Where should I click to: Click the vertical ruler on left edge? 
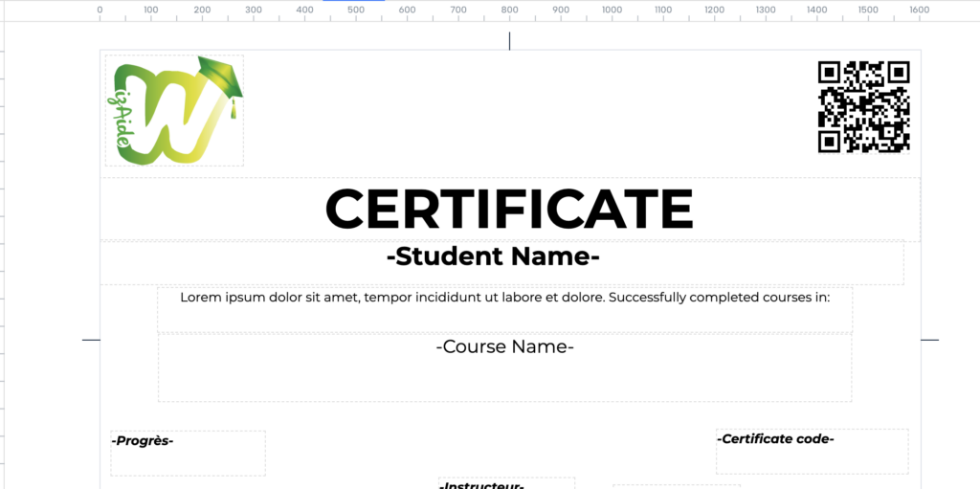tap(3, 239)
